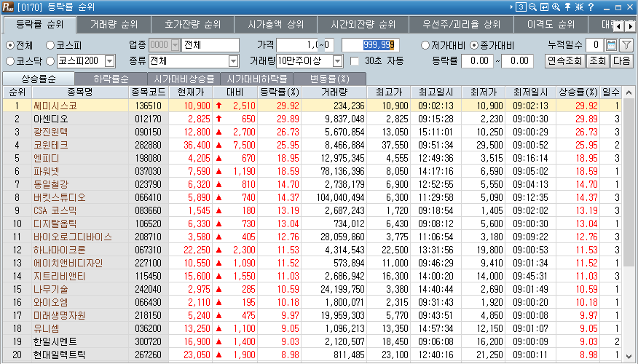Click stock name 코윈테크 in row 4
Screen dimensions: 638x364
click(50, 145)
